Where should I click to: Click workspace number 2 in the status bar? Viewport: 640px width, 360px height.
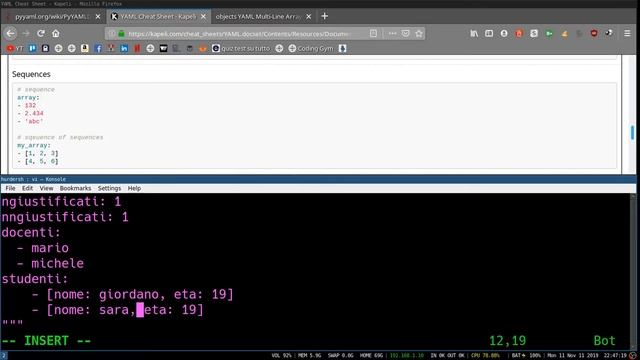pos(3,356)
